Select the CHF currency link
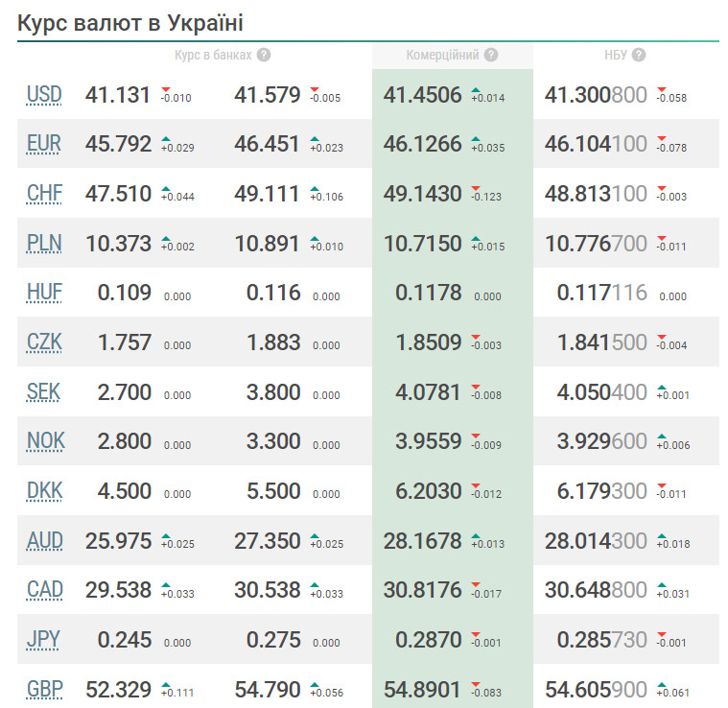 pyautogui.click(x=44, y=194)
